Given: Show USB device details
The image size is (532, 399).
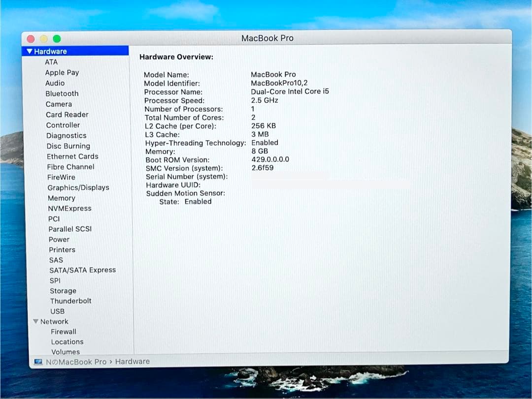Looking at the screenshot, I should click(57, 311).
